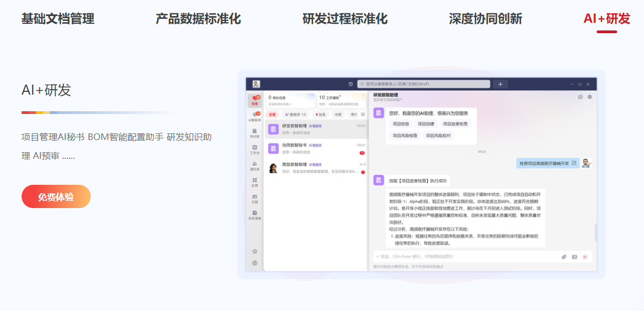This screenshot has width=644, height=311.
Task: Open the 应用 (Apps) sidebar icon
Action: coord(255,182)
